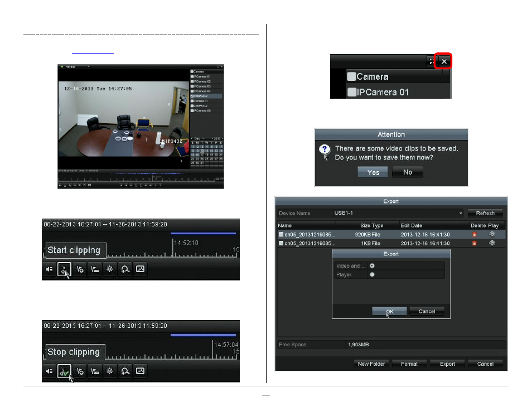Click tag-with-label icon in Start clipping toolbar
Image resolution: width=532 pixels, height=411 pixels.
95,269
